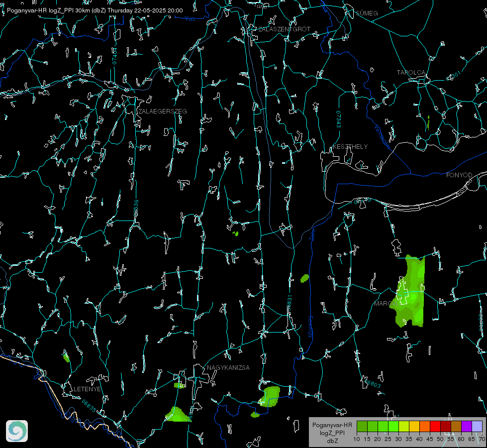Pick the dark red 50-55 dBZ swatch
487x448 pixels.
click(446, 426)
